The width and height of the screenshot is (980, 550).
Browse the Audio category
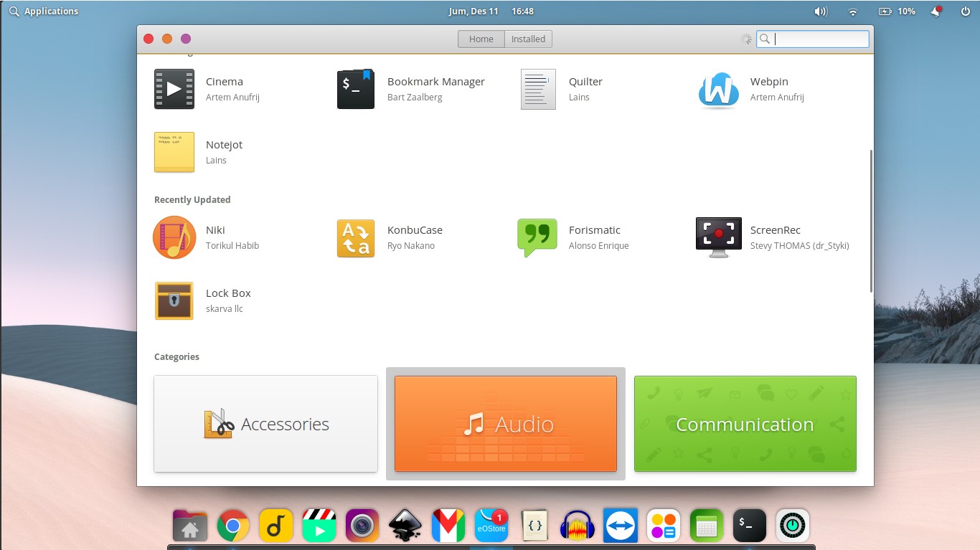tap(506, 424)
